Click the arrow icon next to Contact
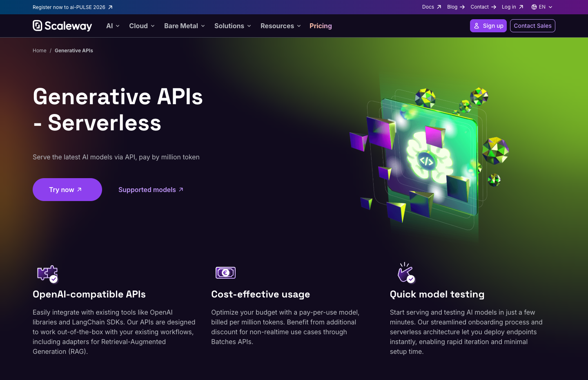Screen dimensions: 588x380 point(494,7)
